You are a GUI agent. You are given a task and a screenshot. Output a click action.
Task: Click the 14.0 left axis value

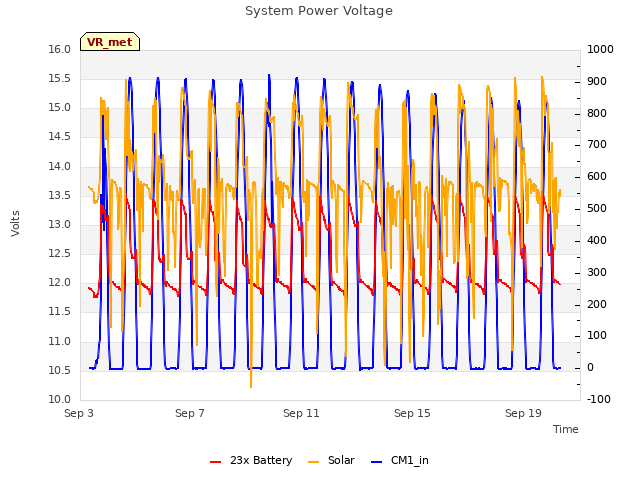pos(60,167)
